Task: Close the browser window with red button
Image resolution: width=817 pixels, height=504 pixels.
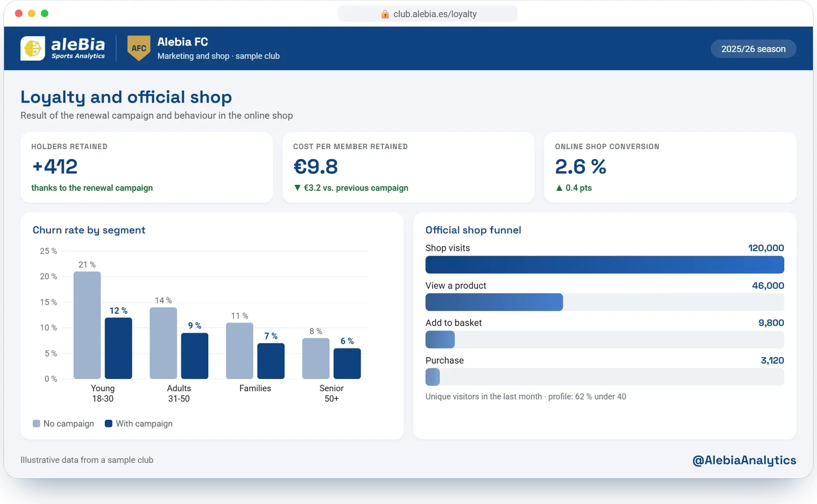Action: (x=19, y=13)
